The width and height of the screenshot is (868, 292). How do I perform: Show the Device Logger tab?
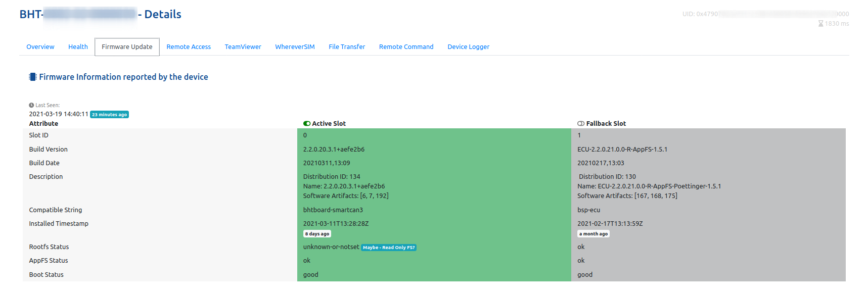(468, 47)
